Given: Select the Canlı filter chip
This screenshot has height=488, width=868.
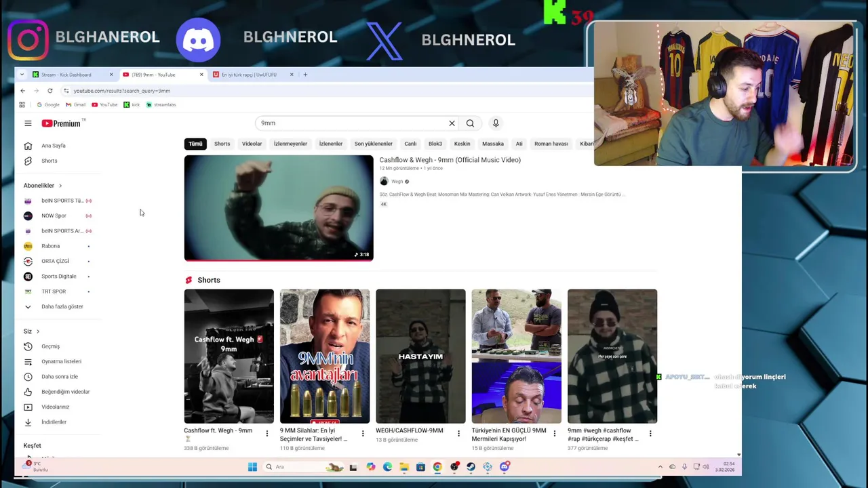Looking at the screenshot, I should 410,144.
